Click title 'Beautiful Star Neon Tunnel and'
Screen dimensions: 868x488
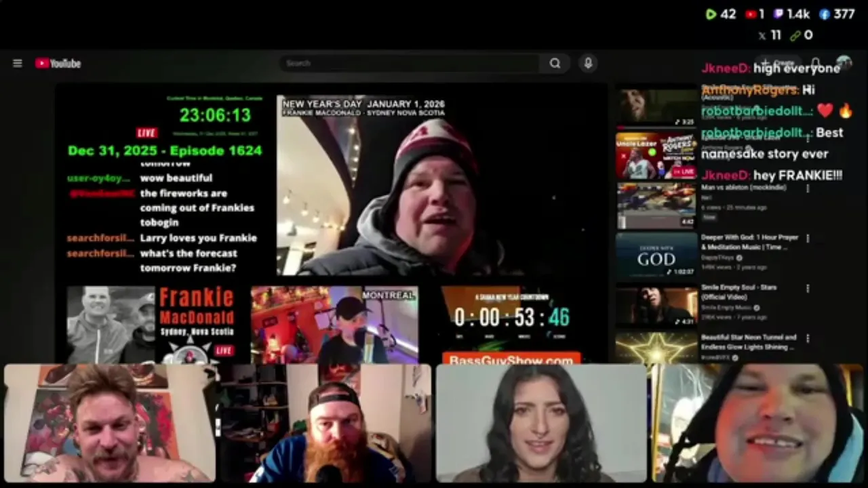749,337
